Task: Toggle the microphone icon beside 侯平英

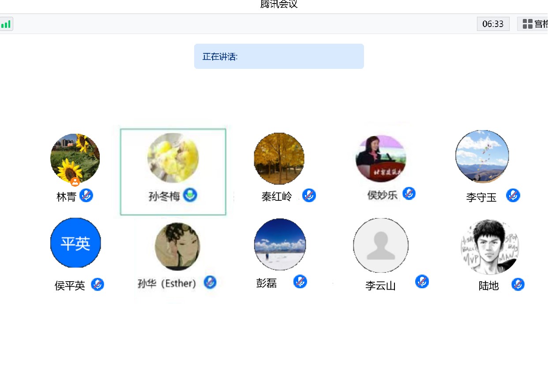Action: click(98, 284)
